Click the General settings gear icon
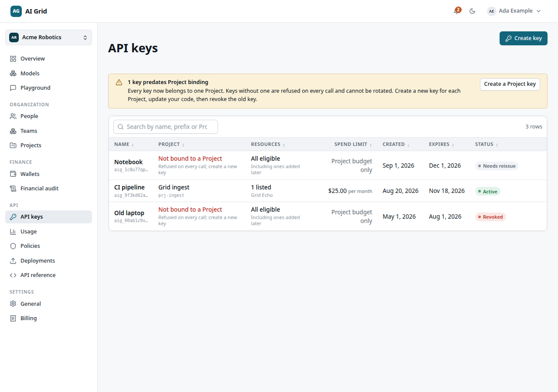 click(x=13, y=304)
